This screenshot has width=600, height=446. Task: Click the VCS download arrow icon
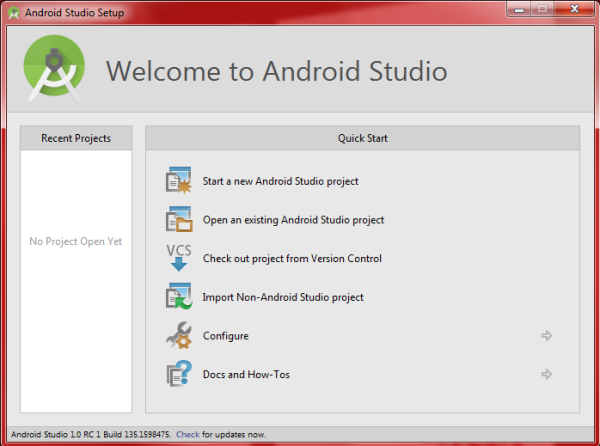click(179, 258)
